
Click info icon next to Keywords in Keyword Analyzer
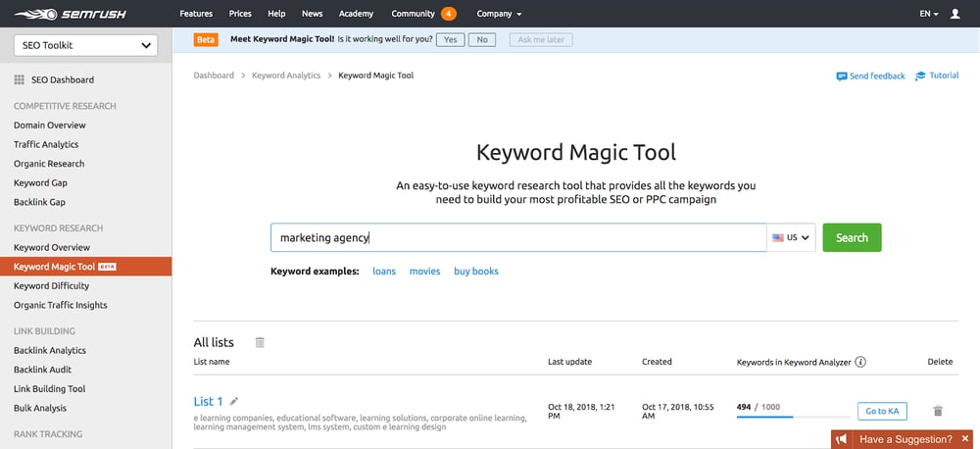point(860,362)
